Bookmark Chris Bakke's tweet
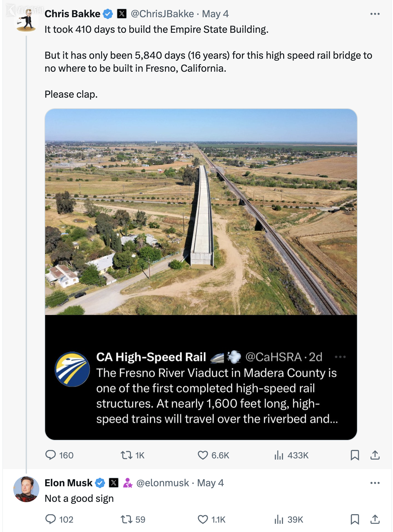Screen dimensions: 393x532 (355, 455)
